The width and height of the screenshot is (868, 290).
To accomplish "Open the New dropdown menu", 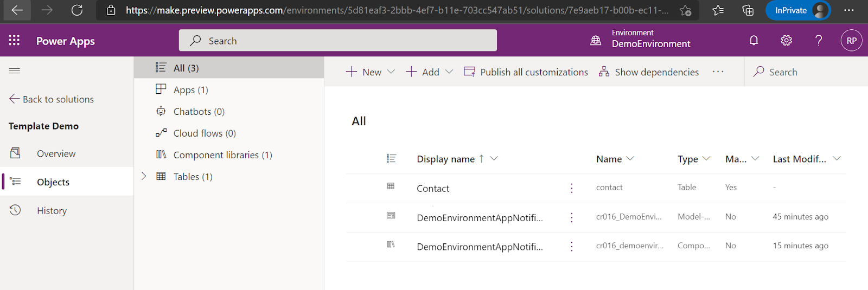I will pos(371,72).
